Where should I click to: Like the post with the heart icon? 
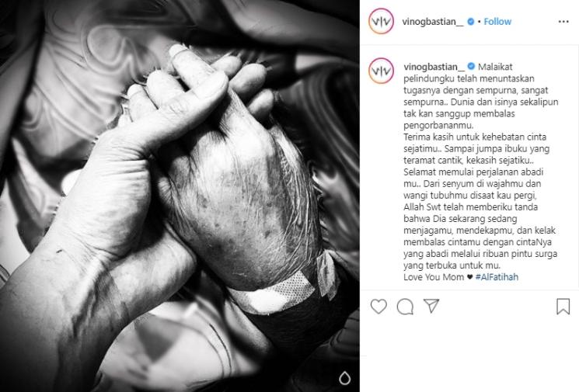(x=378, y=307)
